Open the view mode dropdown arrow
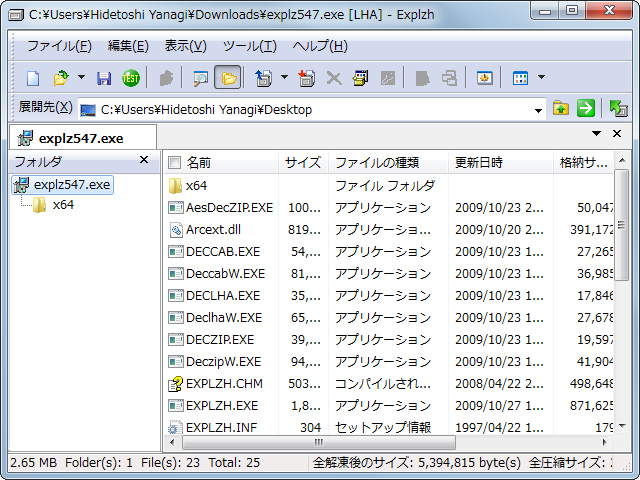The width and height of the screenshot is (640, 480). (x=542, y=77)
